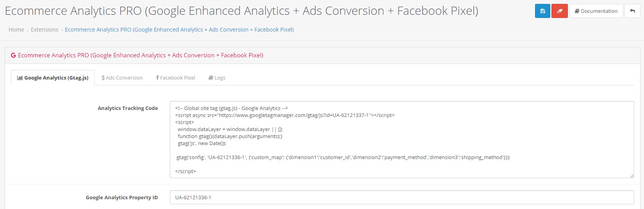This screenshot has width=644, height=209.
Task: Grab the tracking code textarea resize handle
Action: 632,176
